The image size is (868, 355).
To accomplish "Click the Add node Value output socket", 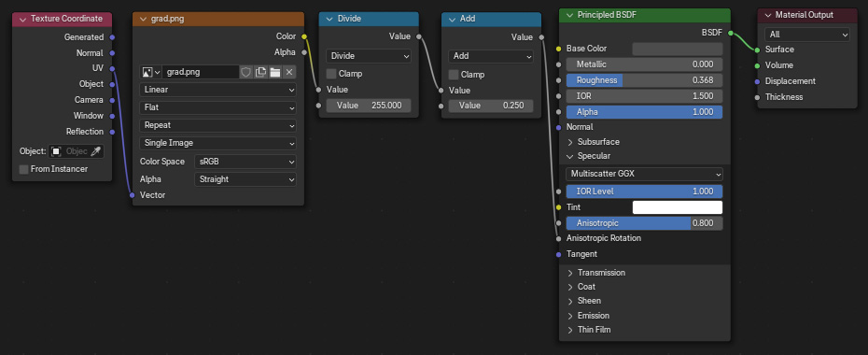I will (x=540, y=37).
